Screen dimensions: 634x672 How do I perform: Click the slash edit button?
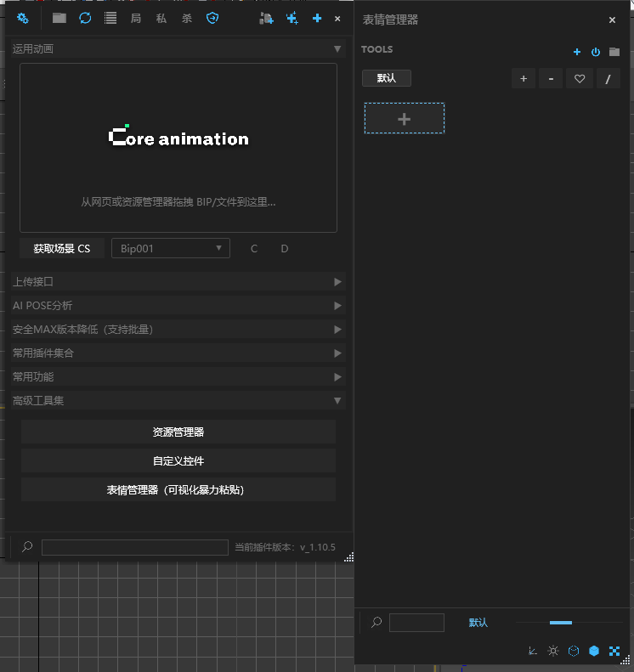coord(608,79)
